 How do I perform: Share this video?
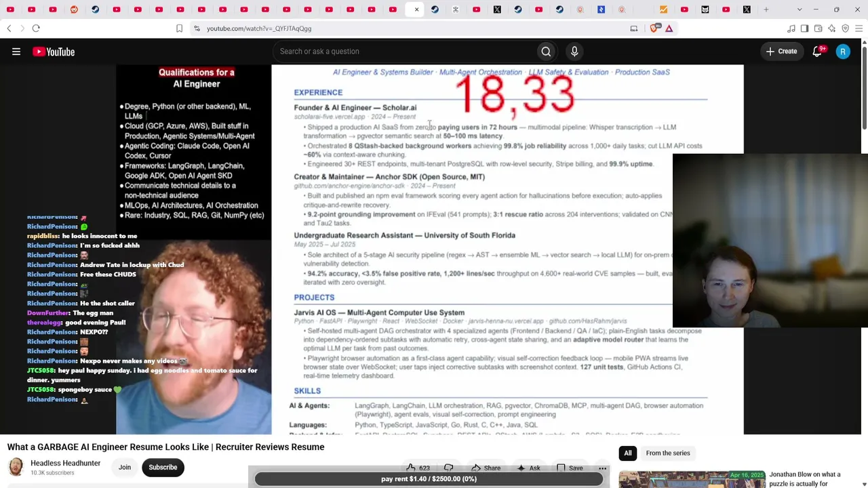tap(486, 468)
